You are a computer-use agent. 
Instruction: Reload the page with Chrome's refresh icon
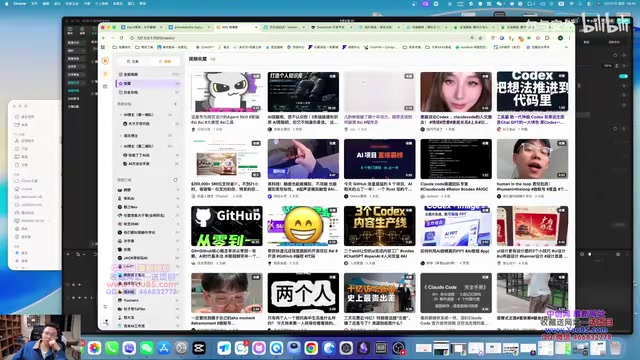coord(121,38)
